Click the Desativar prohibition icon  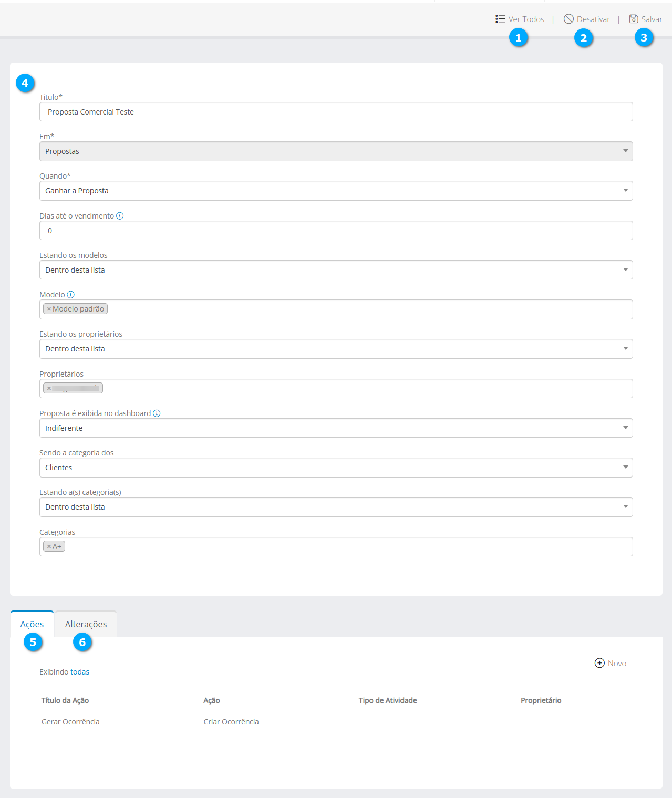[x=568, y=19]
